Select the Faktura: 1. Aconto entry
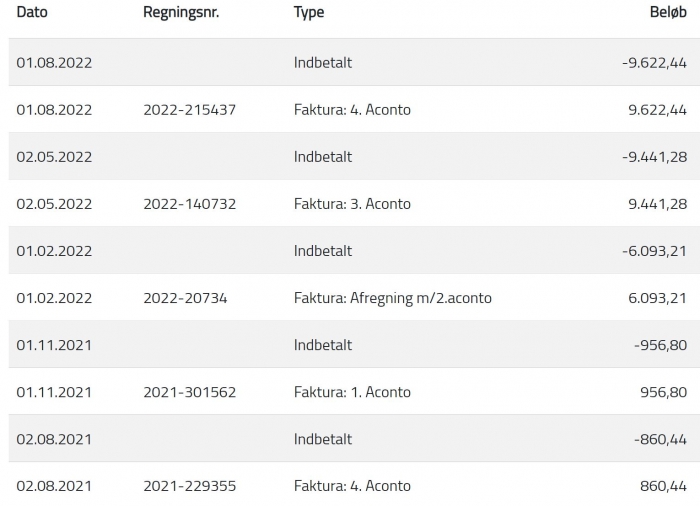 click(354, 392)
